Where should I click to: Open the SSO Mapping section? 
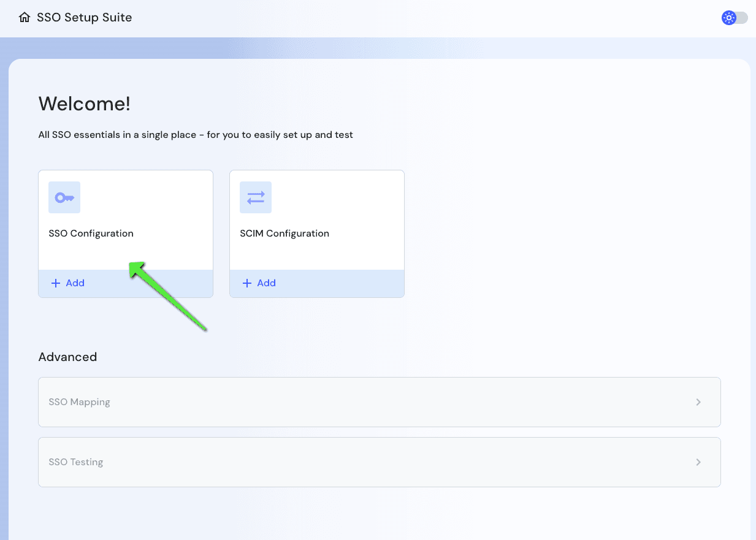pyautogui.click(x=379, y=401)
